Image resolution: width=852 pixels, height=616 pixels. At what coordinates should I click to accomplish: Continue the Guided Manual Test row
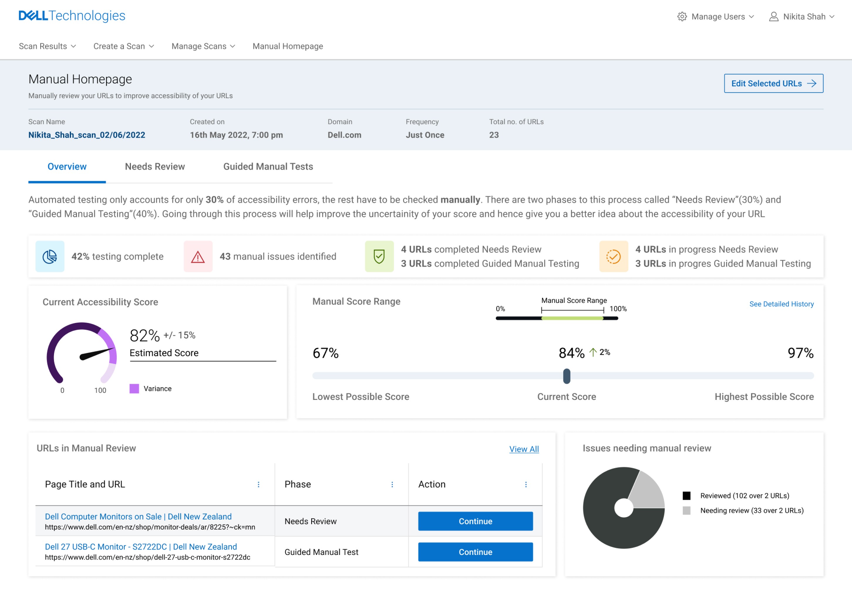pyautogui.click(x=475, y=552)
